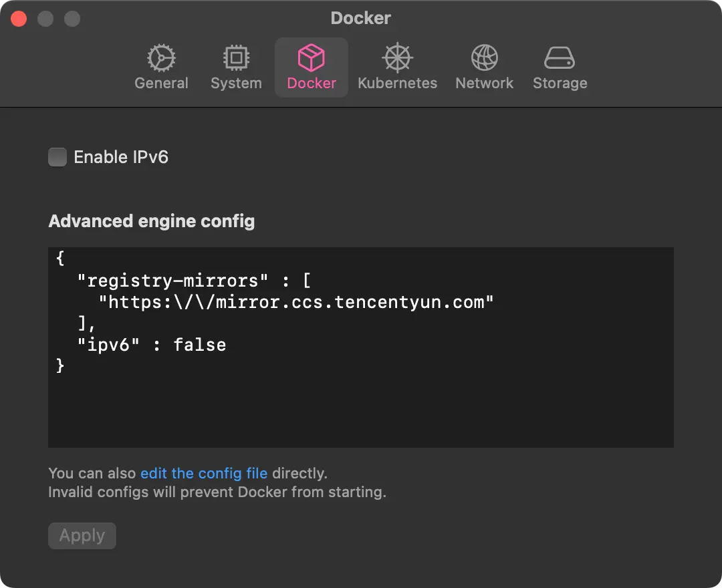Tick the Enable IPv6 checkbox
This screenshot has height=588, width=722.
(x=57, y=157)
